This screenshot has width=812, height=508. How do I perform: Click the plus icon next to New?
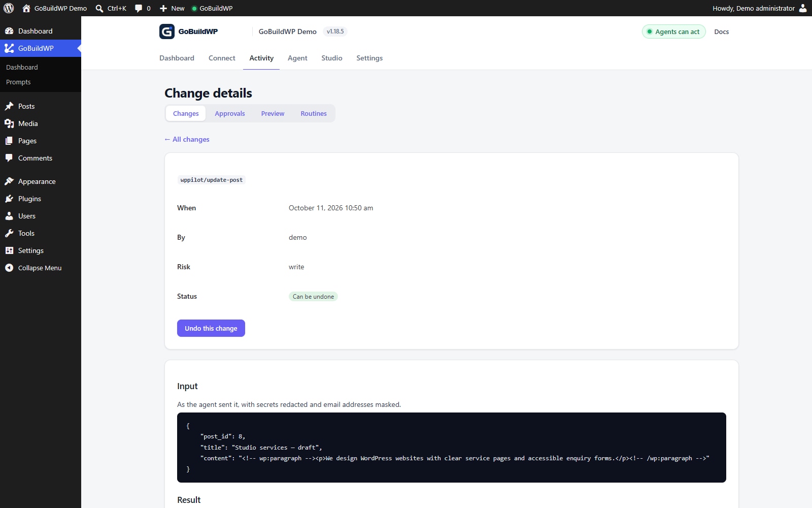point(163,8)
